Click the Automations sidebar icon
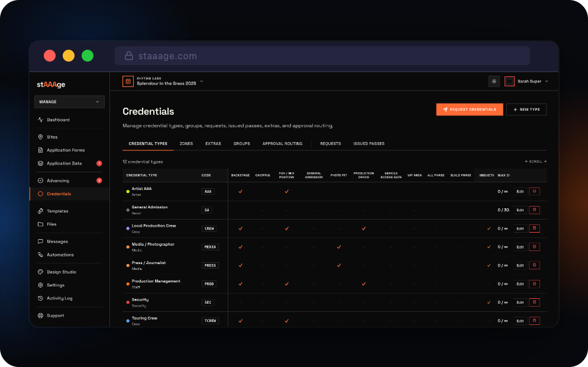The height and width of the screenshot is (367, 588). tap(40, 255)
